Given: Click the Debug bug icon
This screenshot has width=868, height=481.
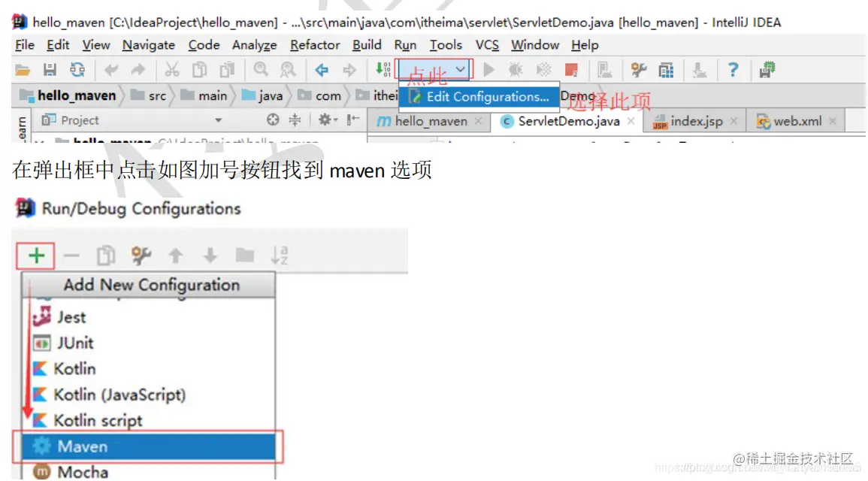Looking at the screenshot, I should tap(516, 70).
